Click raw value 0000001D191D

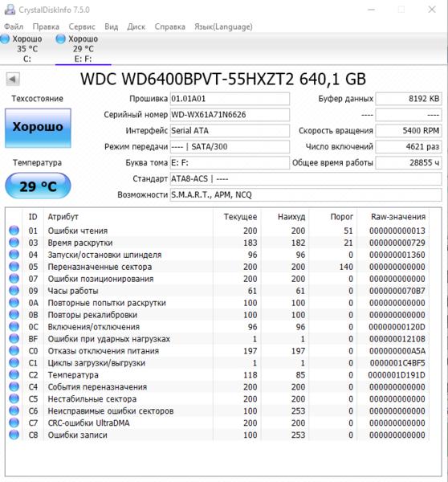click(x=397, y=375)
